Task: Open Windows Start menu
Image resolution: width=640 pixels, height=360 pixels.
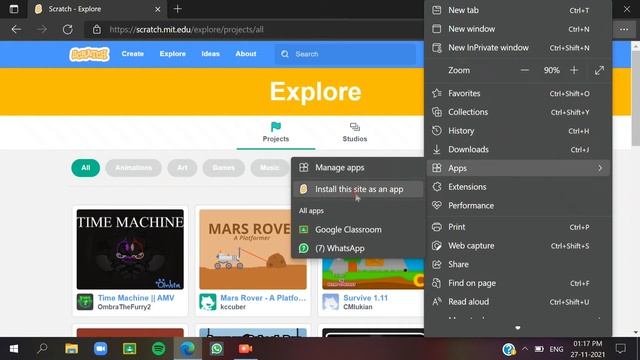Action: pos(14,349)
